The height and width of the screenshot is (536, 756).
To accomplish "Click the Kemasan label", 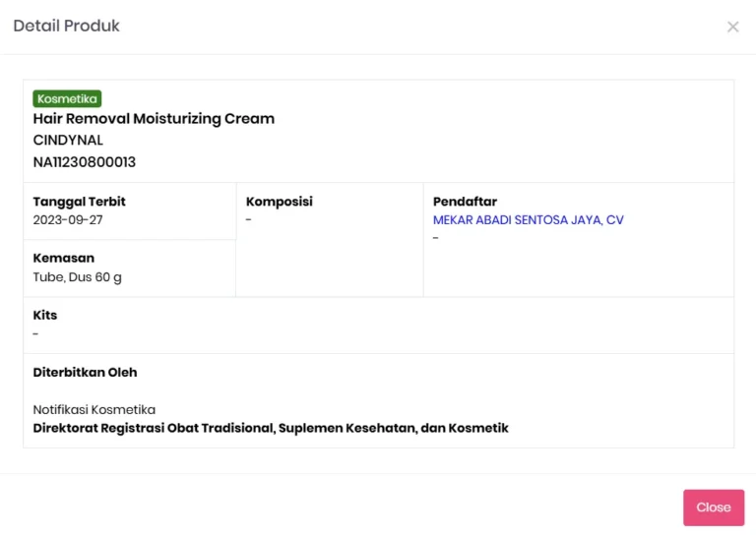I will 64,258.
